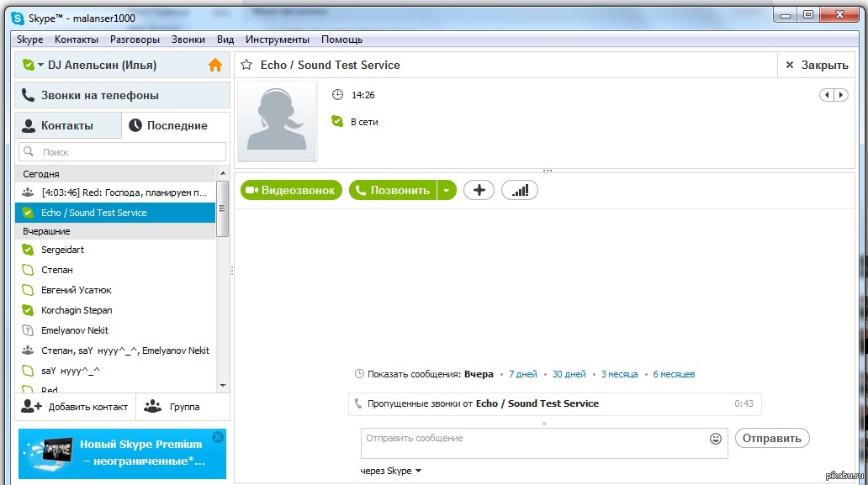Click the contact list scrollbar thumb
Viewport: 868px width, 485px height.
[222, 208]
